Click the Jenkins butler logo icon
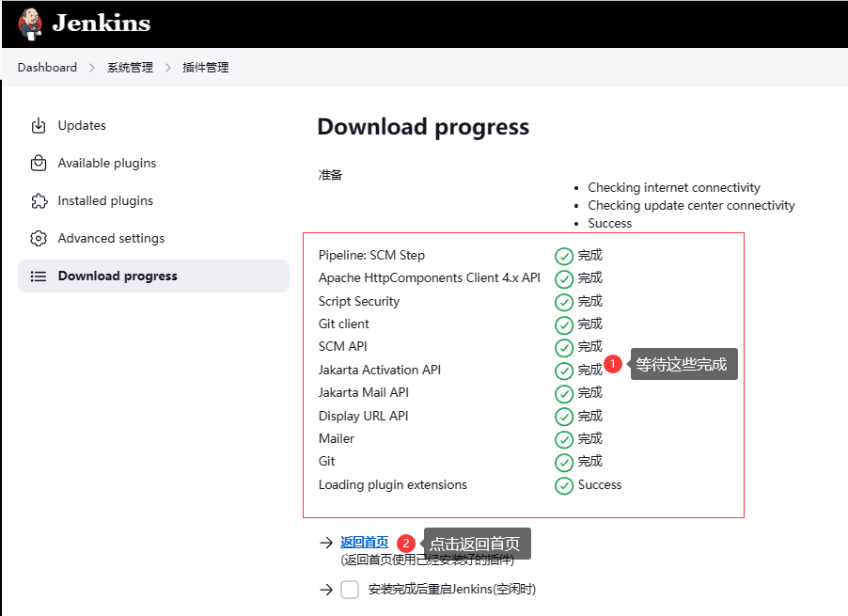Image resolution: width=848 pixels, height=616 pixels. click(30, 24)
